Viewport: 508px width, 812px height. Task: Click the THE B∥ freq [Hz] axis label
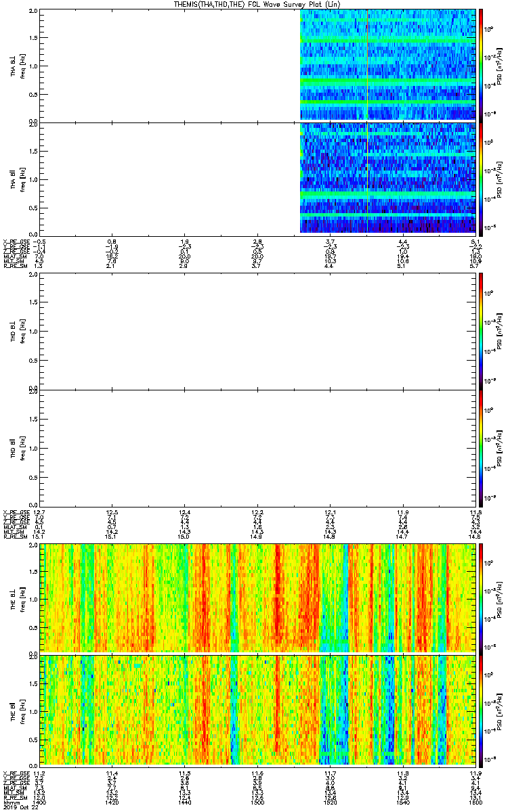[22, 711]
